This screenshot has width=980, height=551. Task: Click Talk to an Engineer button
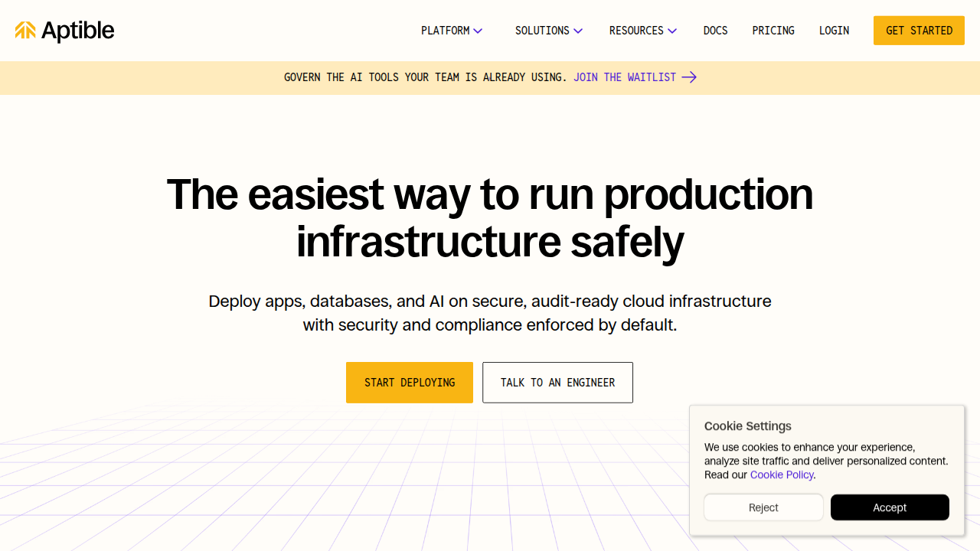pos(557,383)
